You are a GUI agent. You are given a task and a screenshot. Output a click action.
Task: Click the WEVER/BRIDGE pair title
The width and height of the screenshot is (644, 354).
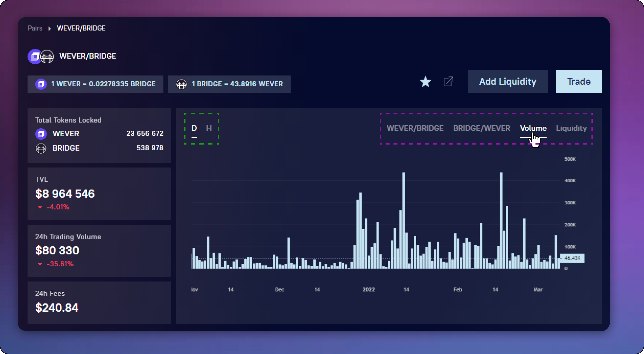click(88, 56)
